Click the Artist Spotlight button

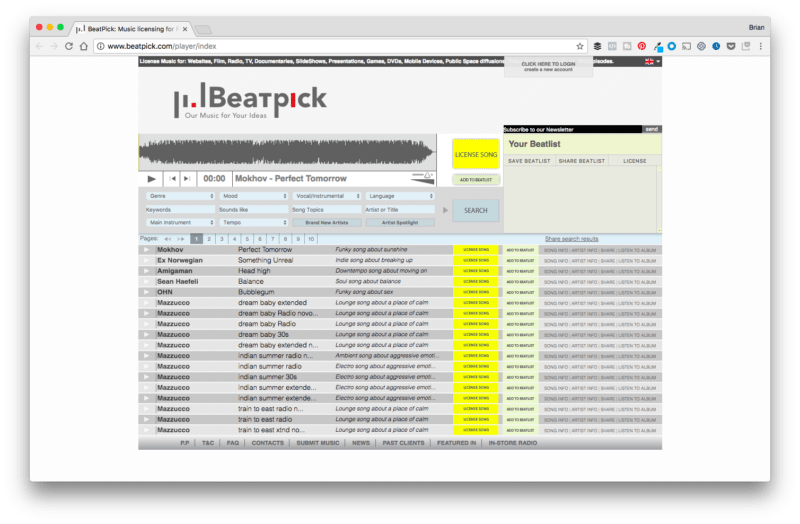pyautogui.click(x=401, y=222)
